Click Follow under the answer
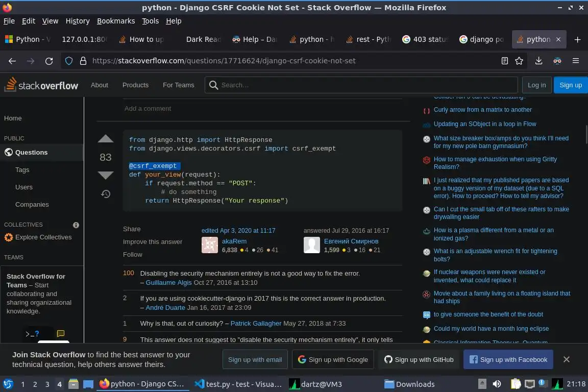The height and width of the screenshot is (392, 588). point(132,254)
